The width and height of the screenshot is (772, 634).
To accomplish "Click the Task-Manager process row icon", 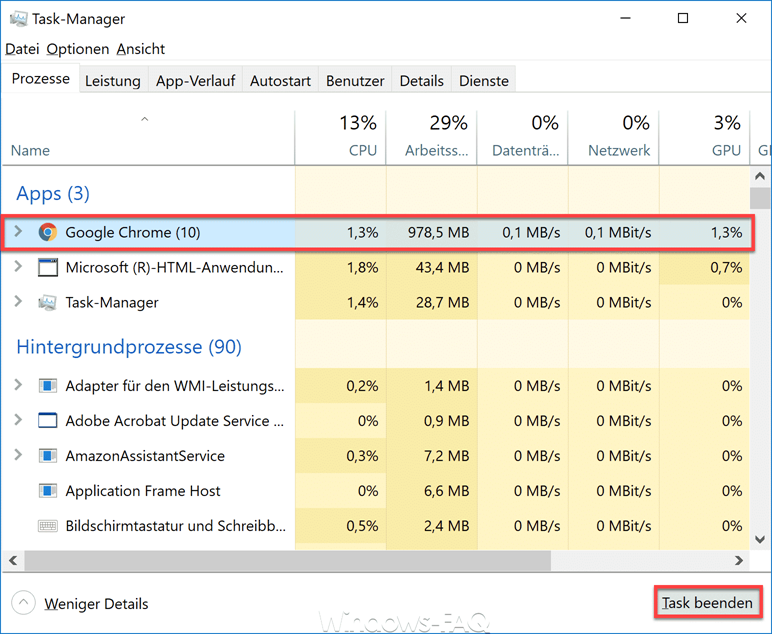I will coord(48,302).
